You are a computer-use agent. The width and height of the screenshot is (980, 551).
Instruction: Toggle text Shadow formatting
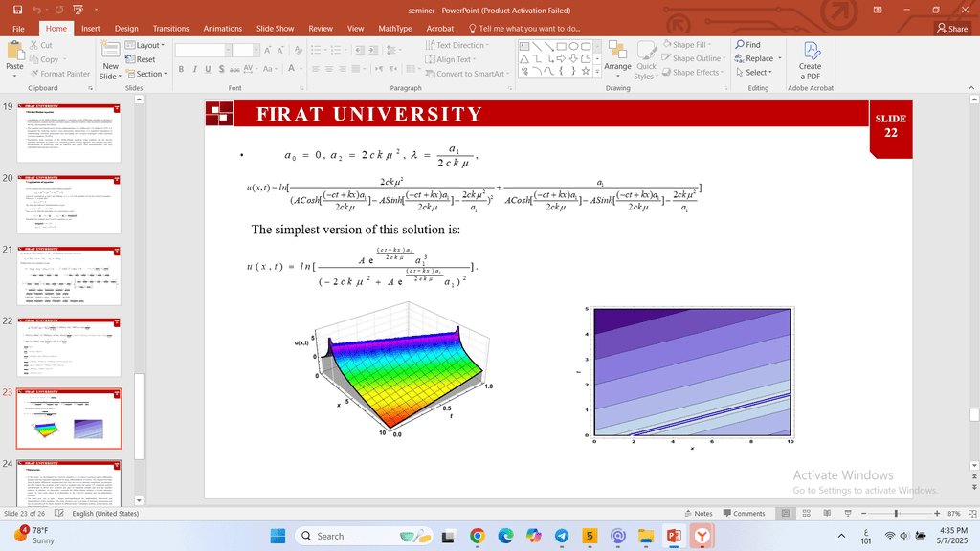point(221,69)
